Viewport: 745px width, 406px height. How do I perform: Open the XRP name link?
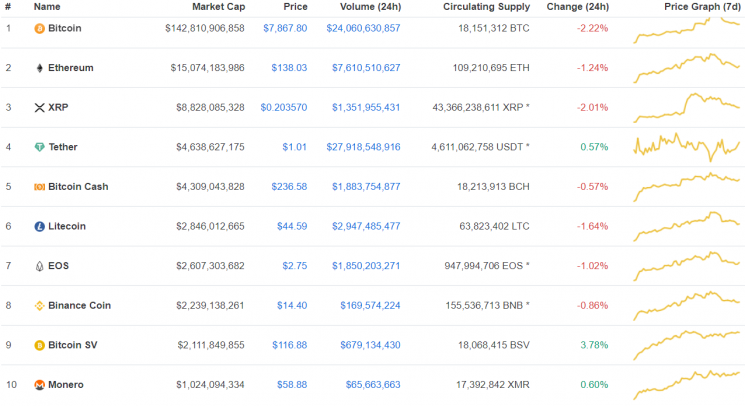click(x=58, y=108)
